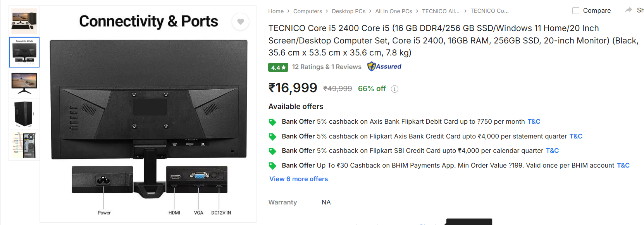Tick the Compare checkbox

point(576,11)
